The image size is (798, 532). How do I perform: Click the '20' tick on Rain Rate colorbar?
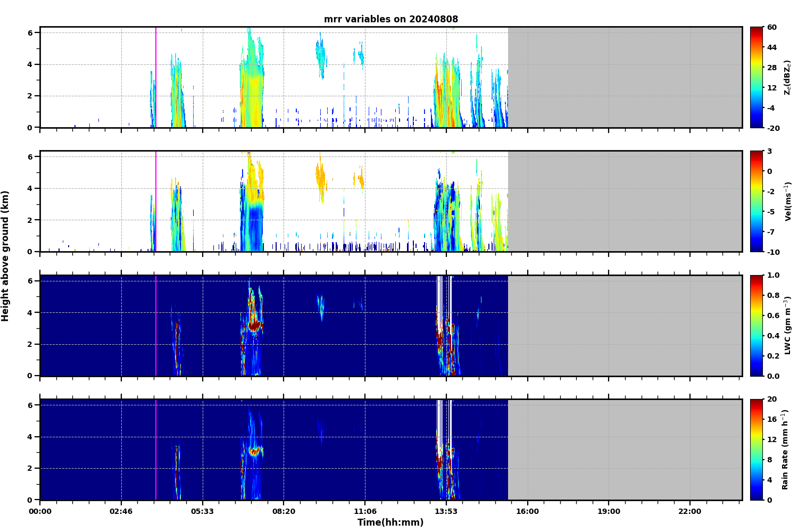point(772,399)
